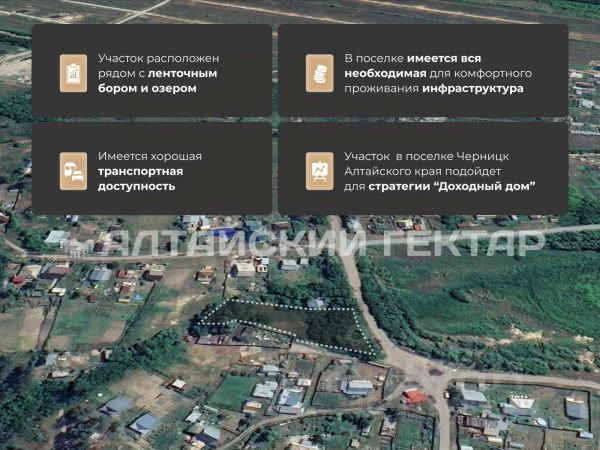This screenshot has width=600, height=450.
Task: Click the word 'инфраструктура'
Action: tap(473, 88)
